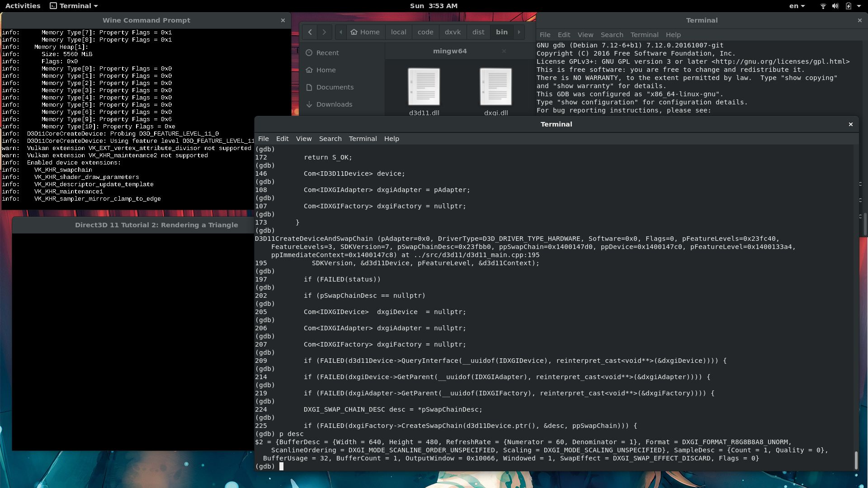Navigate back using the back arrow

click(310, 32)
